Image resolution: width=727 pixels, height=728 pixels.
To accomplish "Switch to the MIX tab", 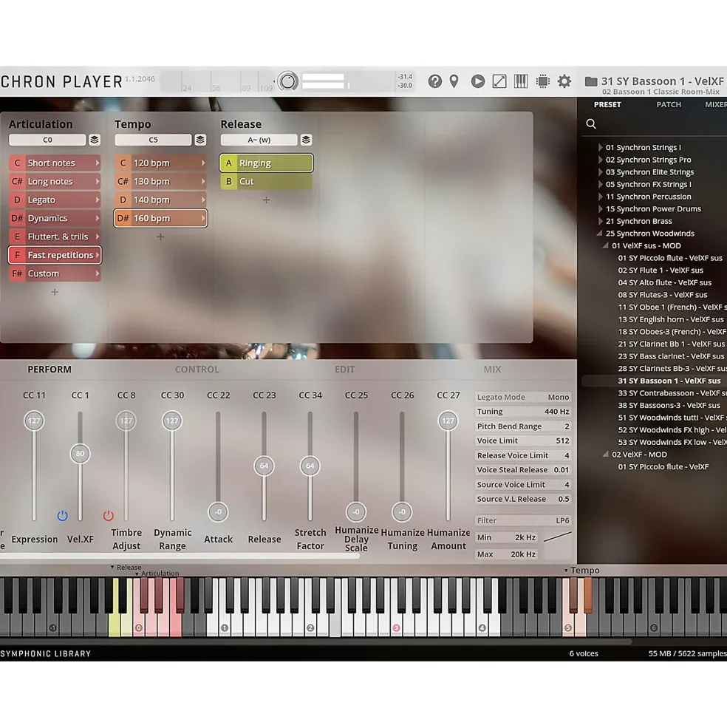I will point(492,370).
